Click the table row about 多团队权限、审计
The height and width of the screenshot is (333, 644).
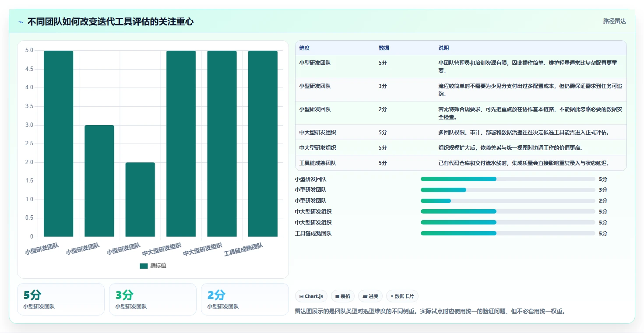click(x=461, y=132)
